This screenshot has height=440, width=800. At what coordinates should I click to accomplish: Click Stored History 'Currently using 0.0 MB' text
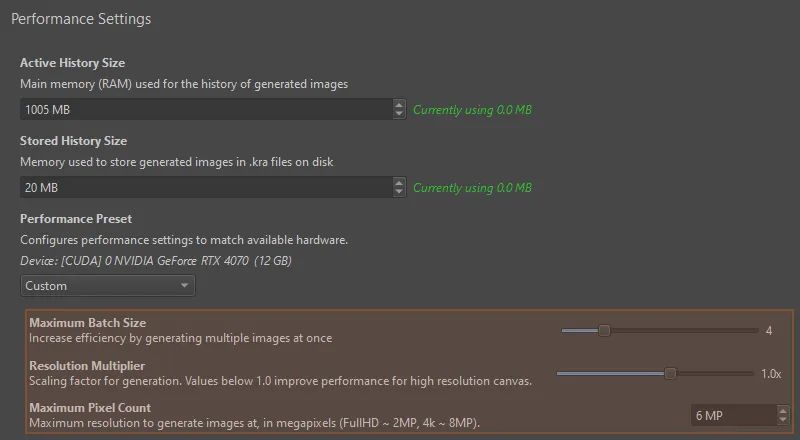pos(472,188)
